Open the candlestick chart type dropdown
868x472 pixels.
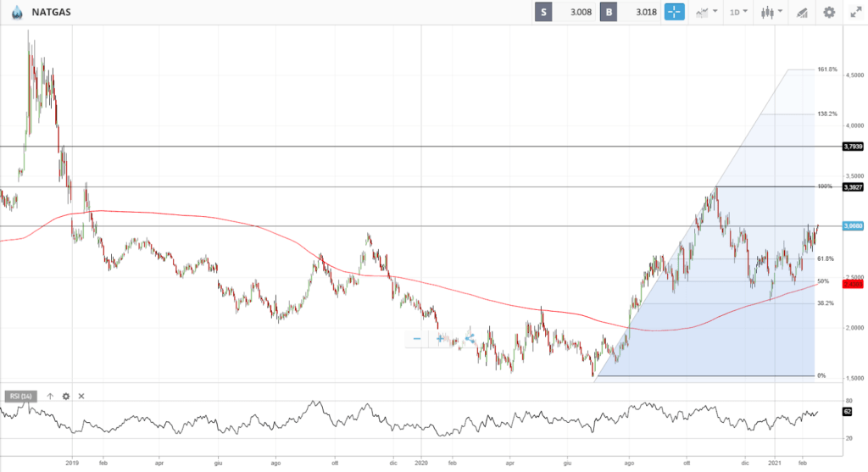771,12
